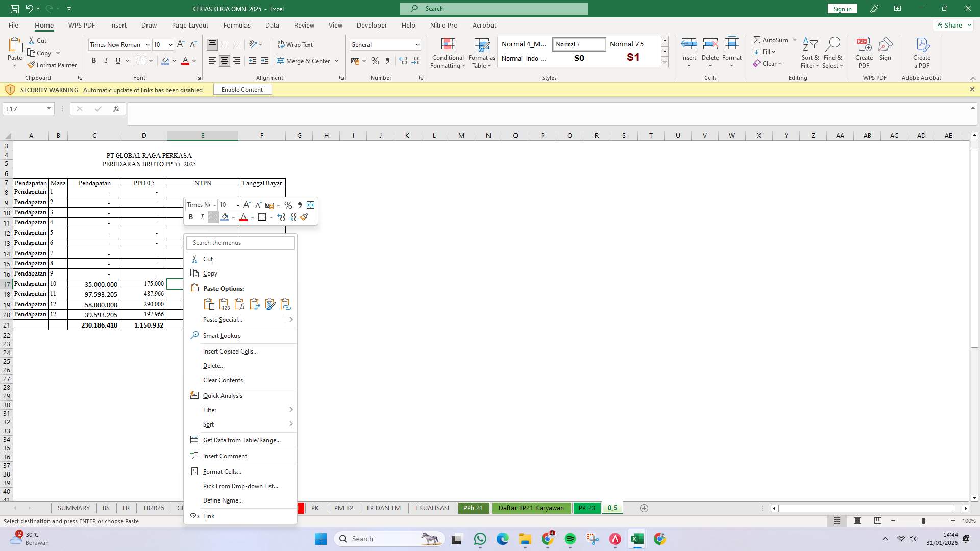Image resolution: width=980 pixels, height=551 pixels.
Task: Toggle italic formatting in the Font group
Action: pyautogui.click(x=106, y=61)
